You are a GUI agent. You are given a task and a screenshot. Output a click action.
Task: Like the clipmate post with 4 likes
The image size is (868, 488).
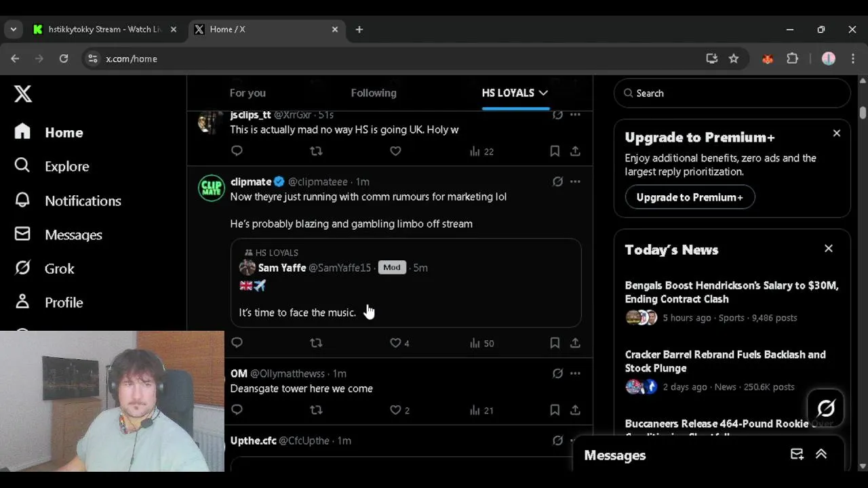399,343
